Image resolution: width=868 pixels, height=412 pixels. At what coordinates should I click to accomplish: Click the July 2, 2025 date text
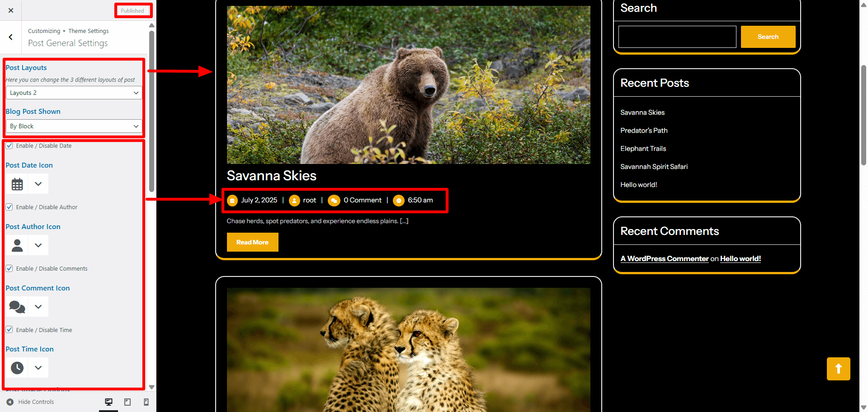click(x=259, y=200)
